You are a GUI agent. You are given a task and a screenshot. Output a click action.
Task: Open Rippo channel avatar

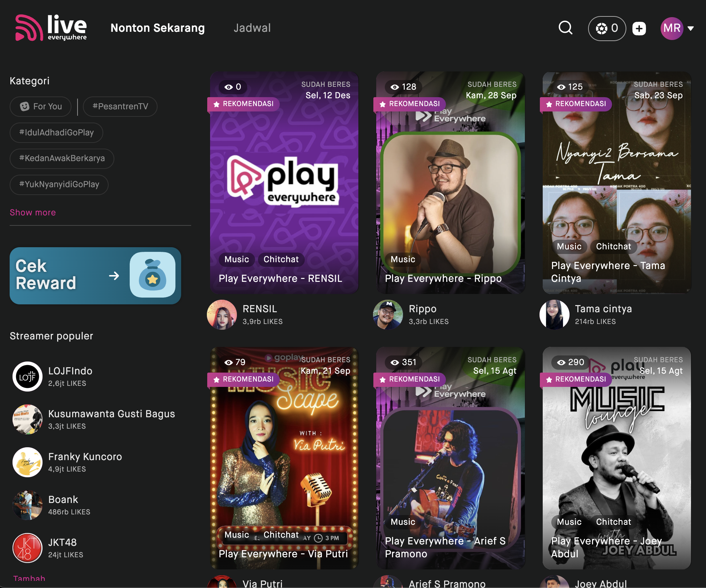(388, 314)
